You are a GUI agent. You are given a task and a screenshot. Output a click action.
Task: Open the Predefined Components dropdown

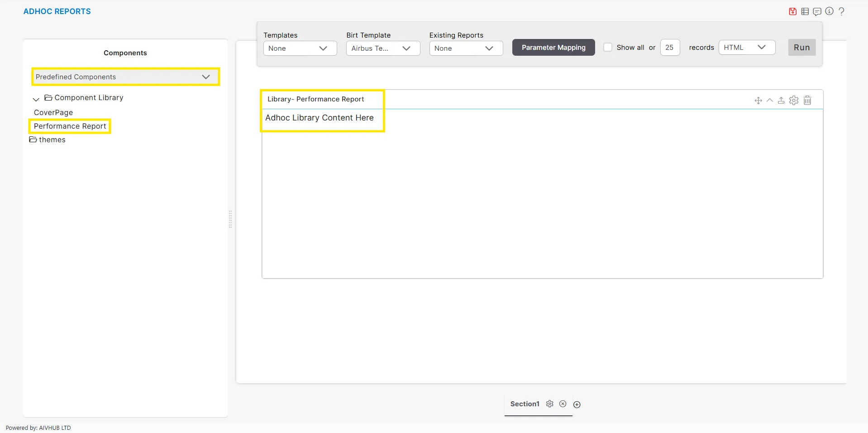click(x=125, y=77)
